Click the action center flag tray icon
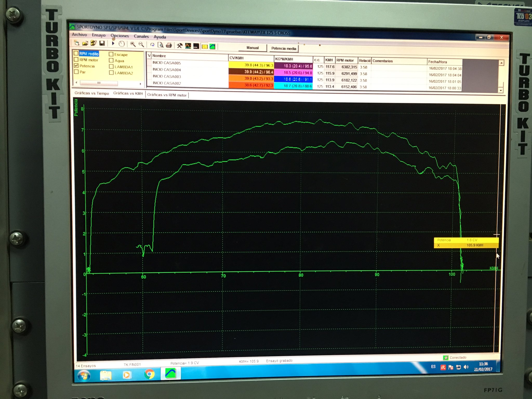 [x=451, y=367]
